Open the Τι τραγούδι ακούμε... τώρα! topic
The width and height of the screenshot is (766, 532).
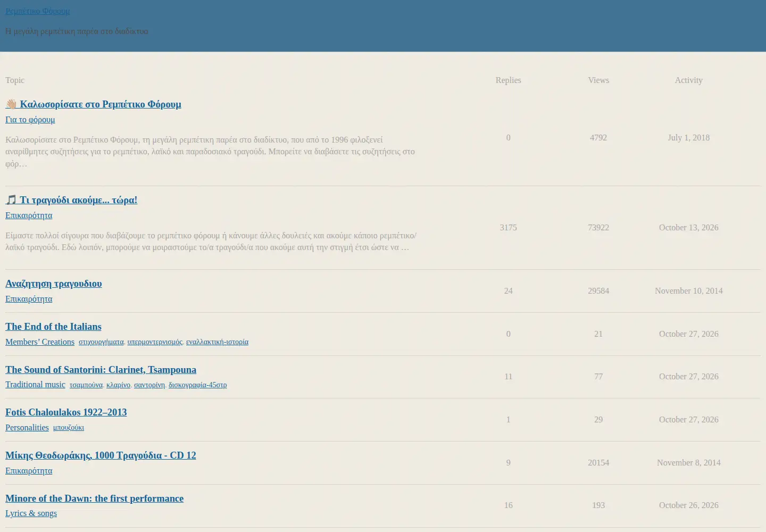[x=71, y=200]
